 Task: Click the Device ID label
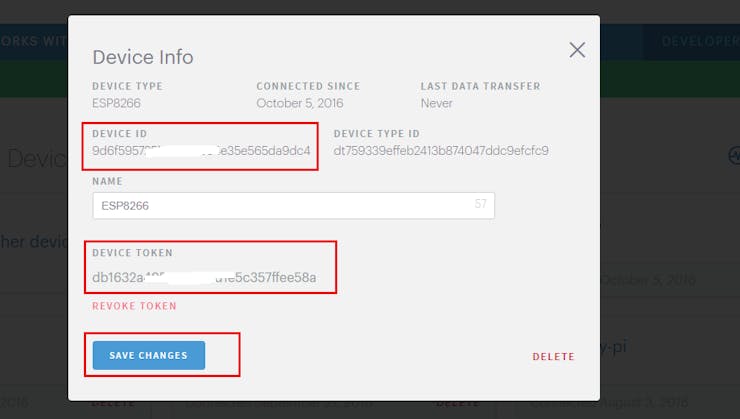pyautogui.click(x=119, y=134)
